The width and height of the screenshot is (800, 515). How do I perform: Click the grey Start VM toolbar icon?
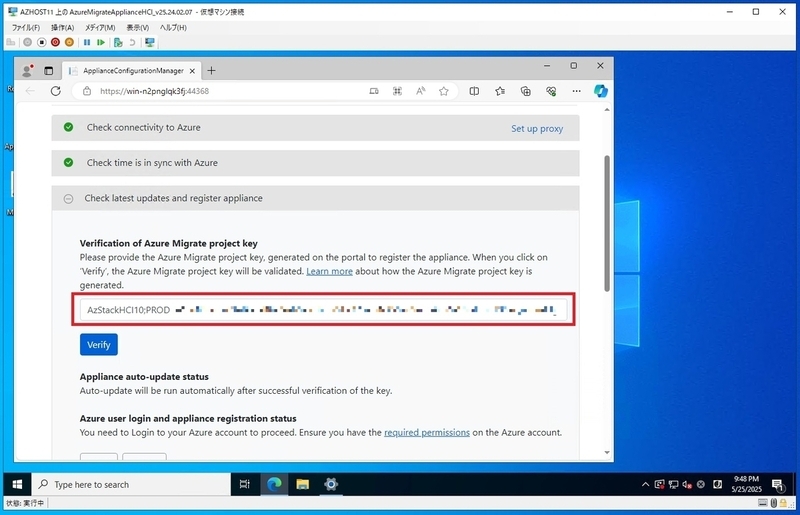coord(28,42)
